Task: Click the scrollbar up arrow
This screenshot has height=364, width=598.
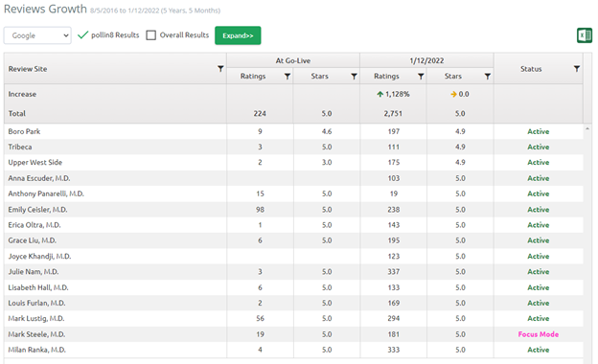Action: [587, 128]
